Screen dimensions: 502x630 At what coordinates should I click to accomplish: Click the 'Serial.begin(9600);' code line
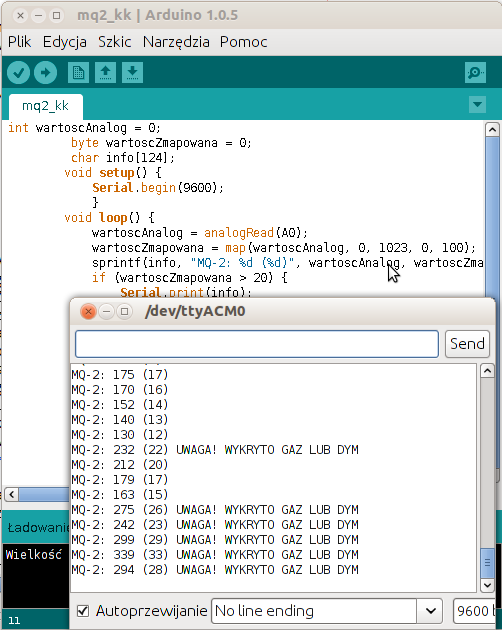(x=158, y=188)
